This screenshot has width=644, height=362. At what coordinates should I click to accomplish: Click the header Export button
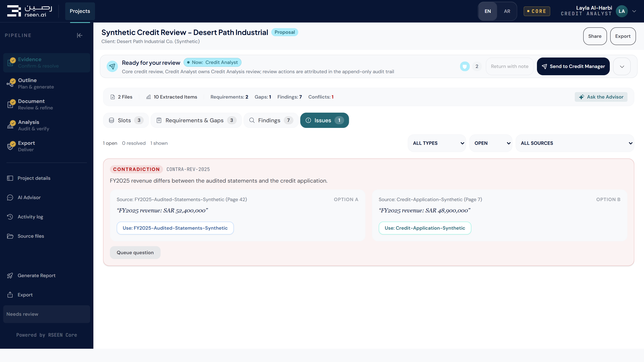pyautogui.click(x=623, y=36)
